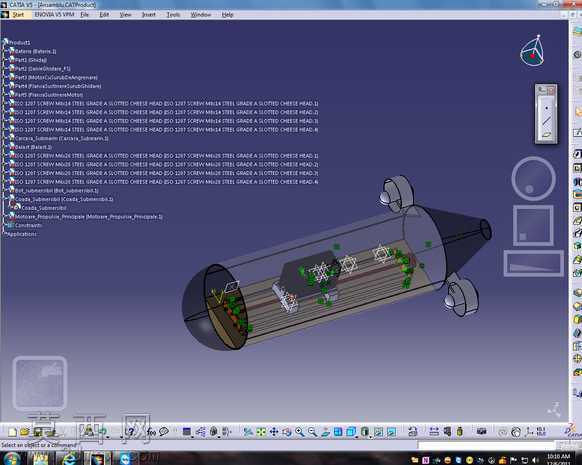Click the power input command field
Viewport: 582px width, 465px height.
point(487,445)
